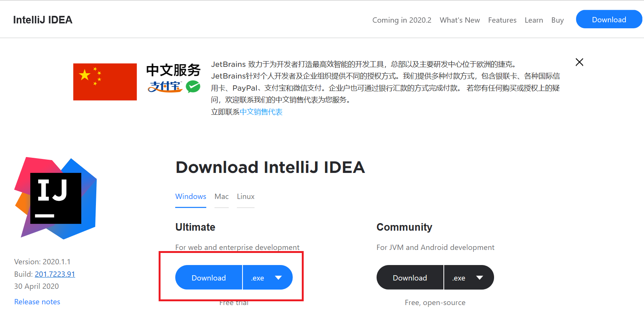Click the IntelliJ IDEA IJ logo
644x316 pixels.
coord(56,198)
